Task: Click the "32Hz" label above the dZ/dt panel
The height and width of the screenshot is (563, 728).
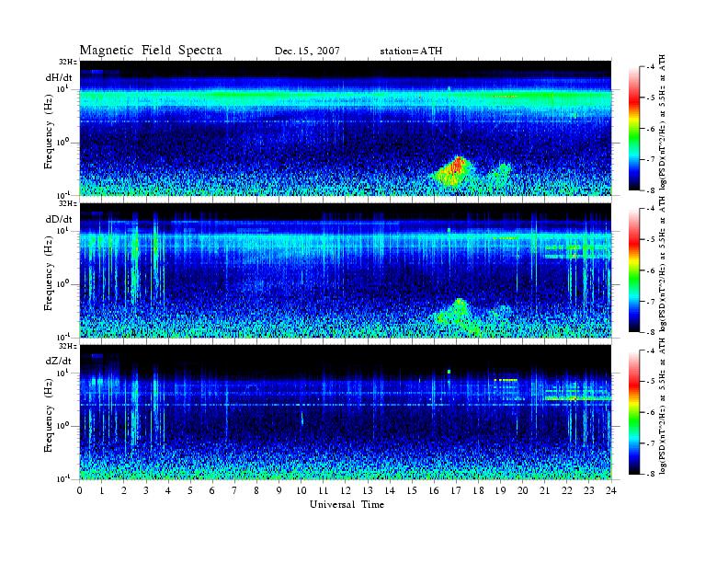Action: (x=68, y=346)
